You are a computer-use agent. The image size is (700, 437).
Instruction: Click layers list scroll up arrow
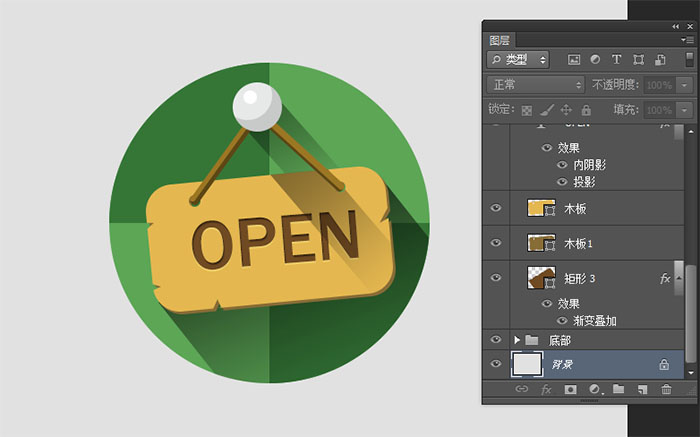[x=691, y=132]
